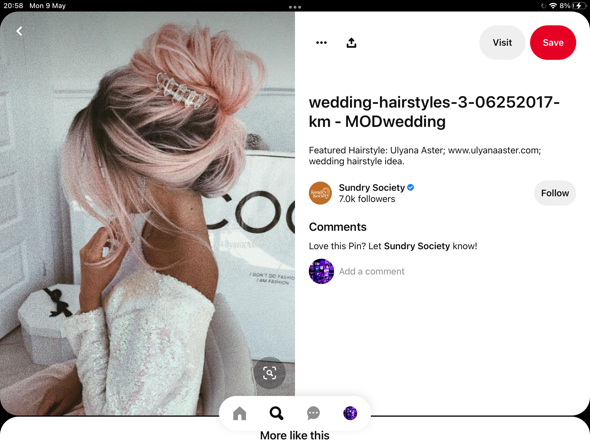
Task: Open visual search lens on image
Action: coord(269,373)
